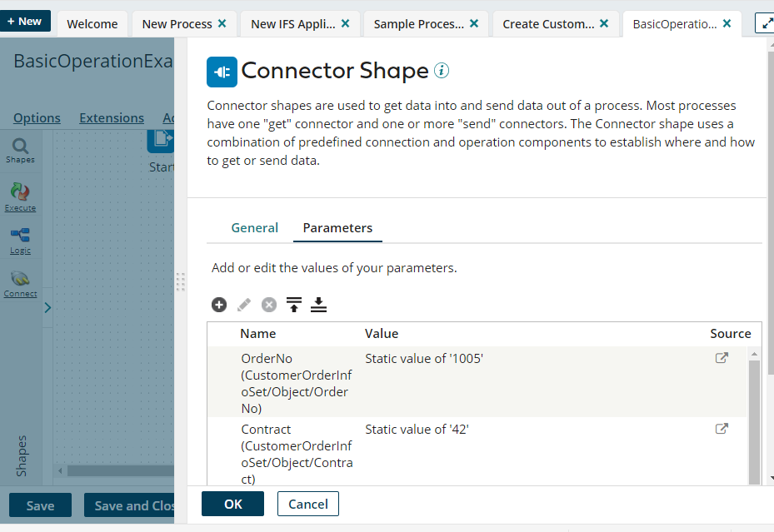This screenshot has height=532, width=774.
Task: Expand the collapsed Shapes panel chevron
Action: [47, 307]
